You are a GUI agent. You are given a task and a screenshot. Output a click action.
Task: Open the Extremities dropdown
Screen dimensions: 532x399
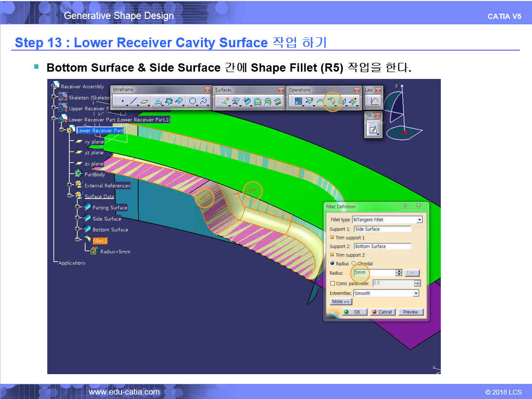tap(415, 293)
